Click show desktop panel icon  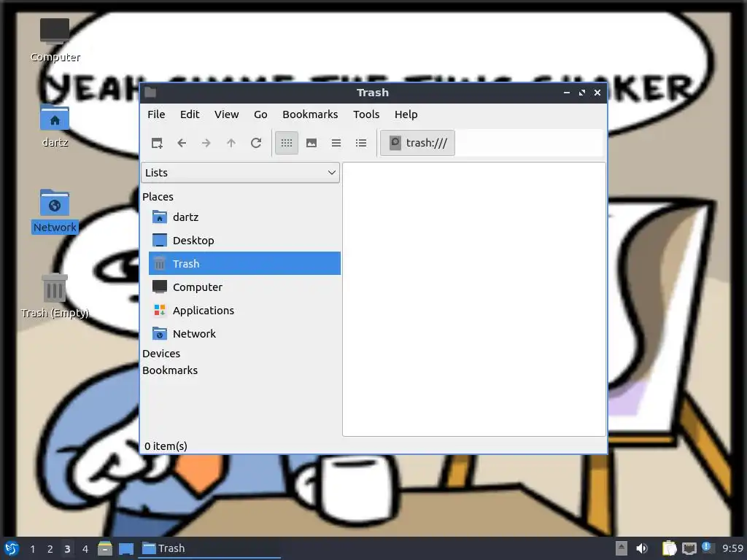pyautogui.click(x=126, y=548)
